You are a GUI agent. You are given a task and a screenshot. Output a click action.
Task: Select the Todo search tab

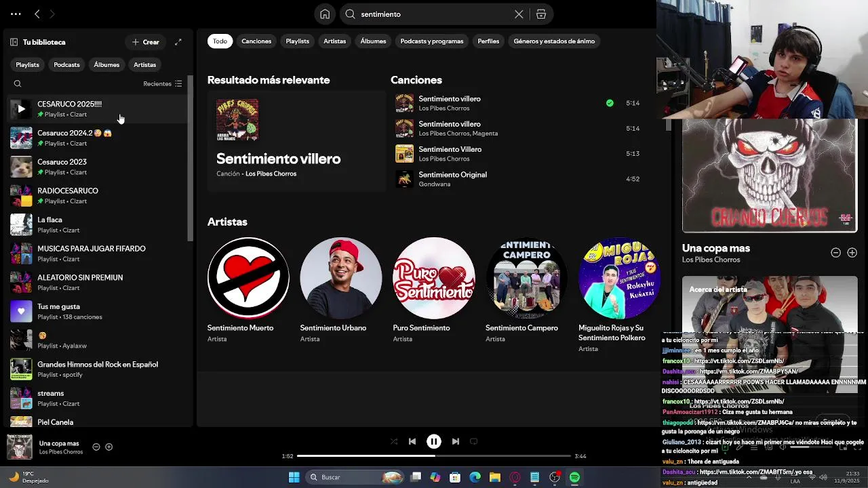pyautogui.click(x=220, y=41)
